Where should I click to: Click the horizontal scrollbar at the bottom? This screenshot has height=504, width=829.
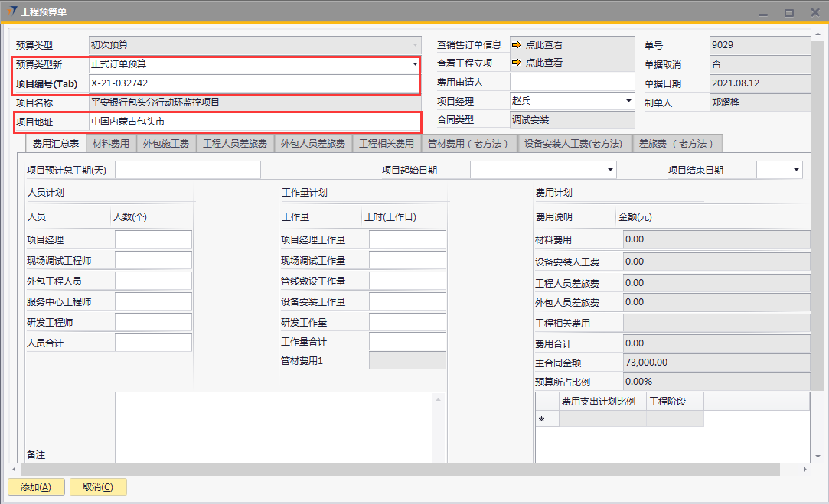(x=398, y=469)
